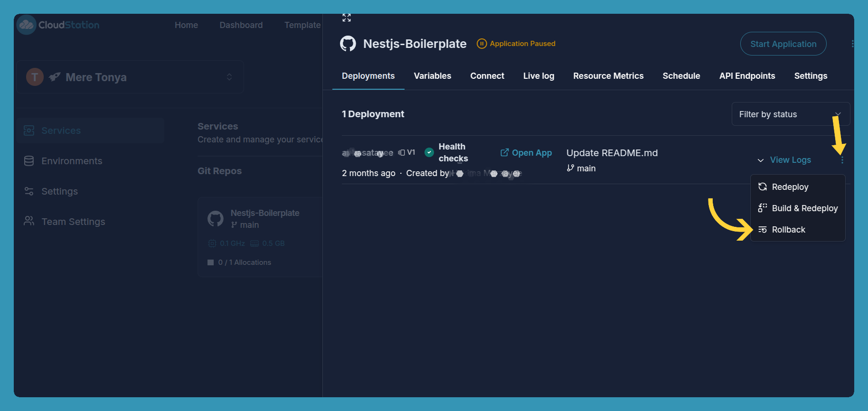The width and height of the screenshot is (868, 411).
Task: Select the Nestjs-Boilerplate repo card
Action: pyautogui.click(x=260, y=237)
